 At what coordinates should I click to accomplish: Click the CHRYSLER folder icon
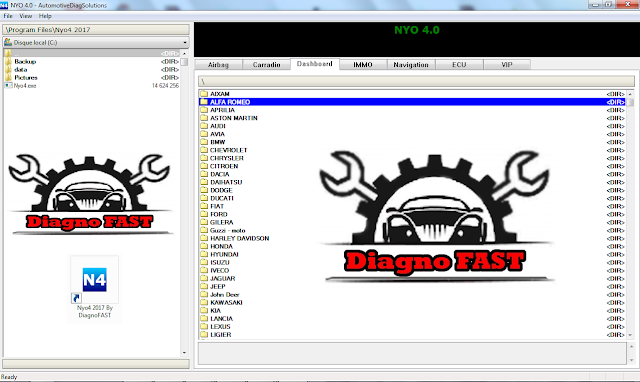tap(204, 158)
